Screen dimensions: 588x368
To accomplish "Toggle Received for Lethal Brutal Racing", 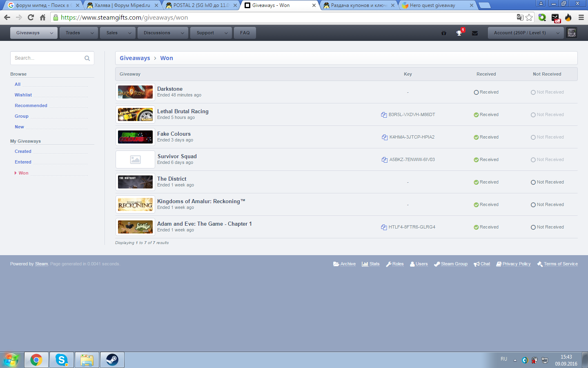I will (486, 115).
